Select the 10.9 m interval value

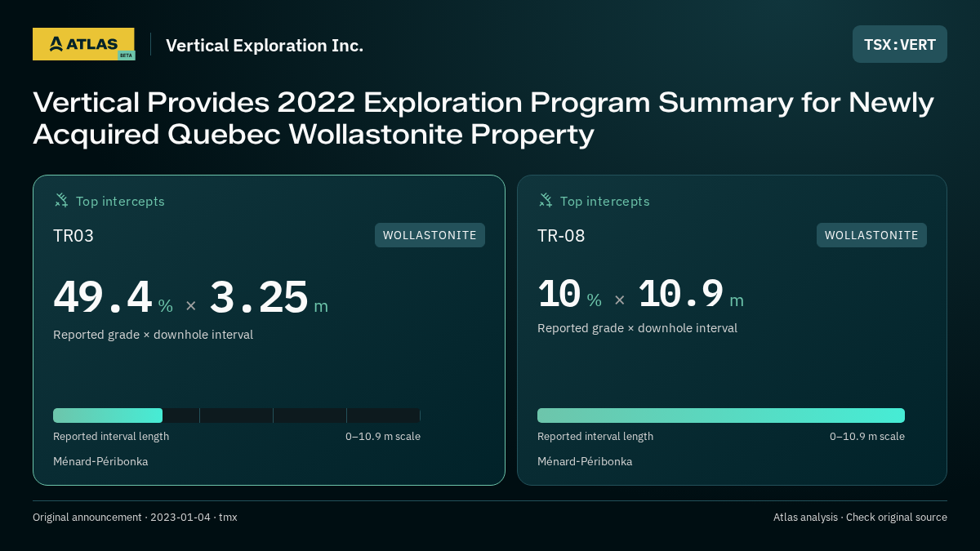(691, 294)
